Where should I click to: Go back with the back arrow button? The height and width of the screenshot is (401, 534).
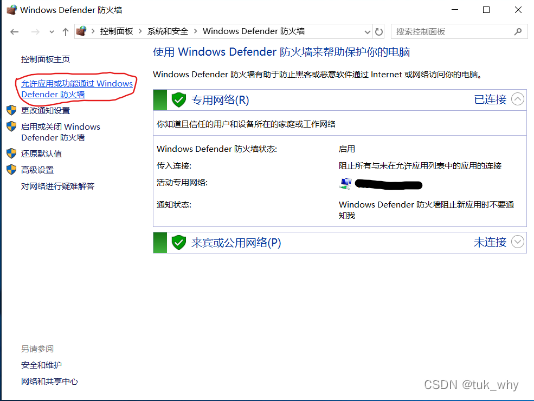14,32
